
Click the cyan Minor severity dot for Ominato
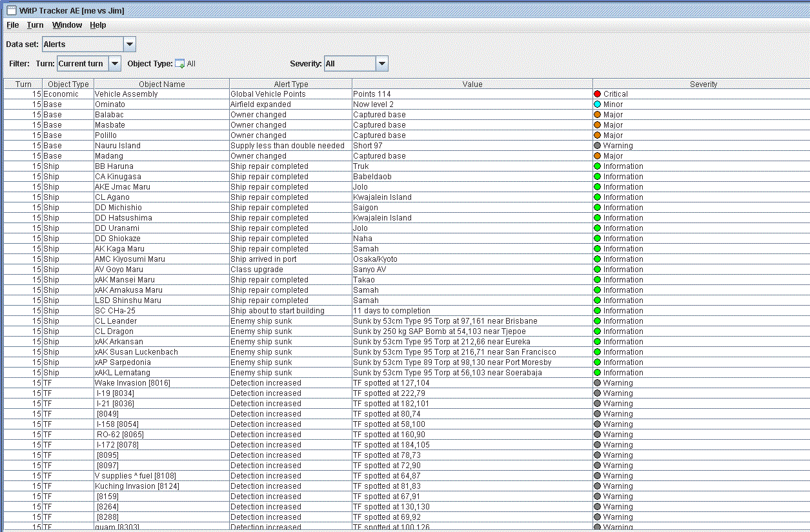tap(597, 104)
